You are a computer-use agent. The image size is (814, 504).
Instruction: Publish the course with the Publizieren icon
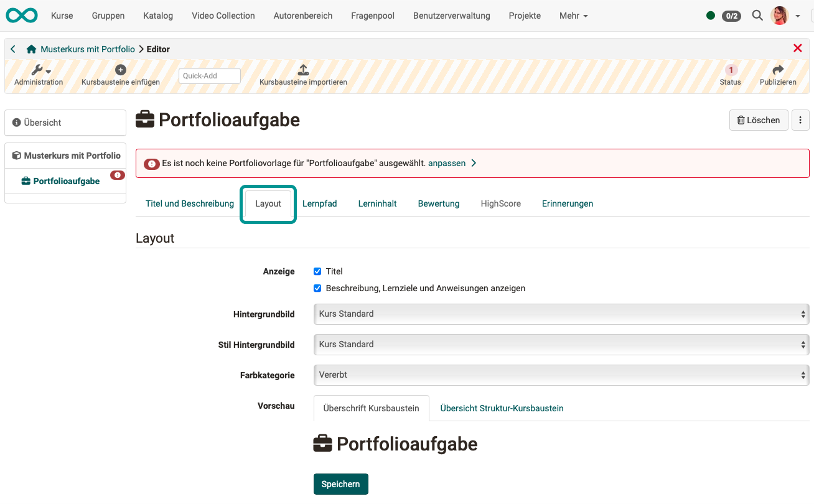pyautogui.click(x=778, y=72)
